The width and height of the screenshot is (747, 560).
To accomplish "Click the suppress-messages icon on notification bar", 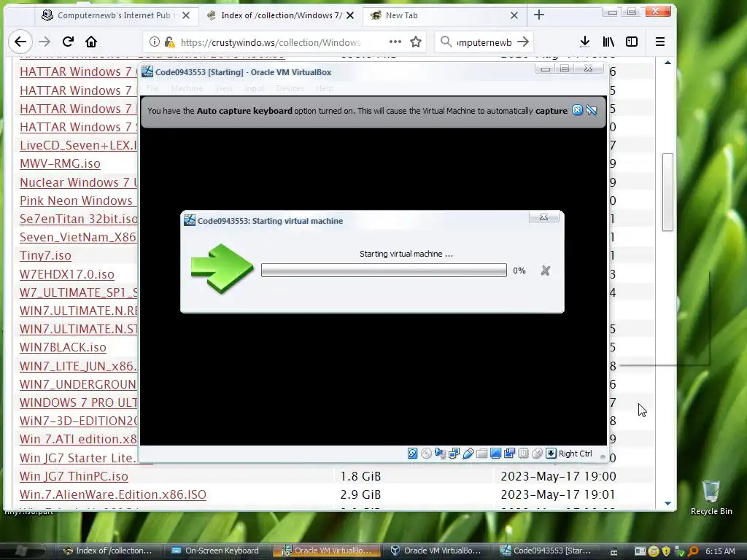I will click(x=592, y=111).
